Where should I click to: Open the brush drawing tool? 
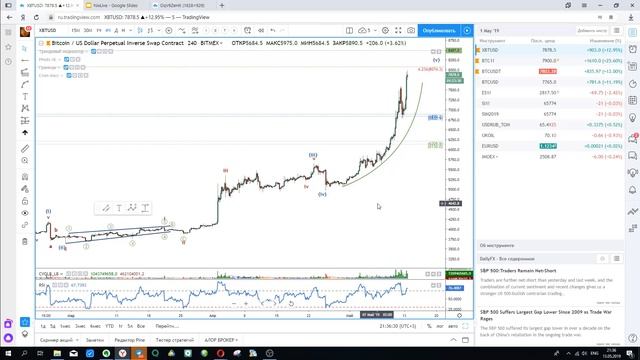coord(25,84)
